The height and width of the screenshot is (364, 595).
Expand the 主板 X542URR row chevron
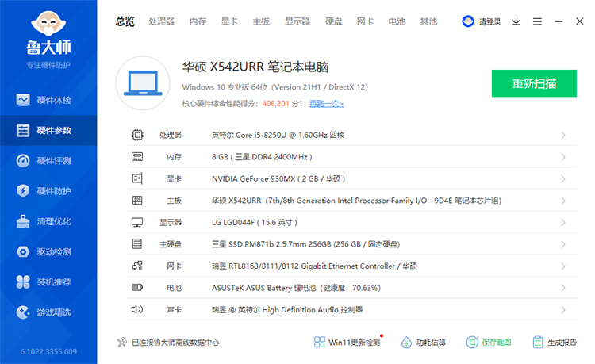point(563,201)
